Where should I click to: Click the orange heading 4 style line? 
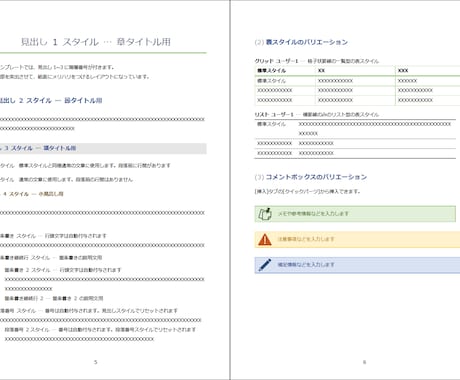pyautogui.click(x=32, y=194)
